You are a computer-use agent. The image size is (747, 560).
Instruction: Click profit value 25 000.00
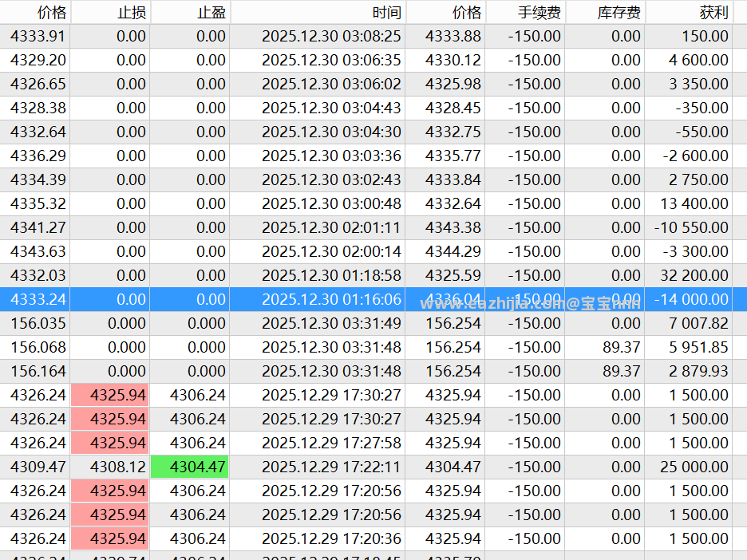[694, 467]
